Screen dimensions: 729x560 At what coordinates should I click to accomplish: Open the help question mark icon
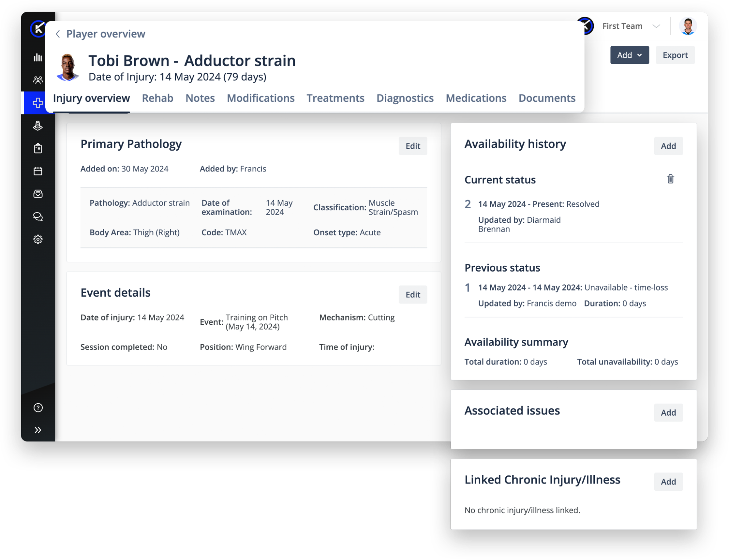tap(38, 408)
